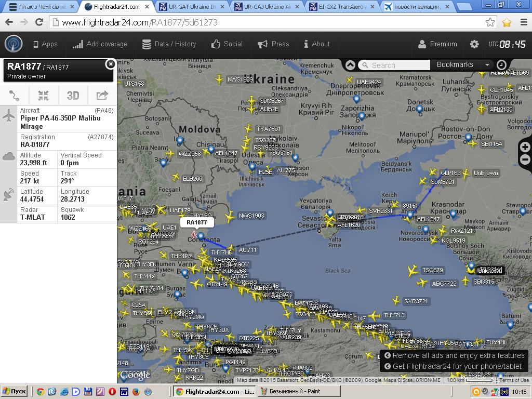Open the settings gear icon
The width and height of the screenshot is (532, 399).
(x=474, y=44)
